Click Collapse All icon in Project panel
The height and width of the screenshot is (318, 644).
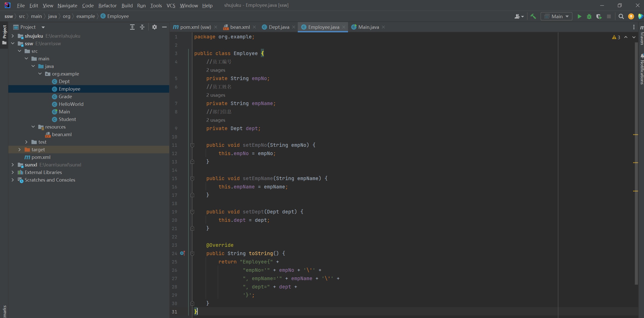(142, 27)
